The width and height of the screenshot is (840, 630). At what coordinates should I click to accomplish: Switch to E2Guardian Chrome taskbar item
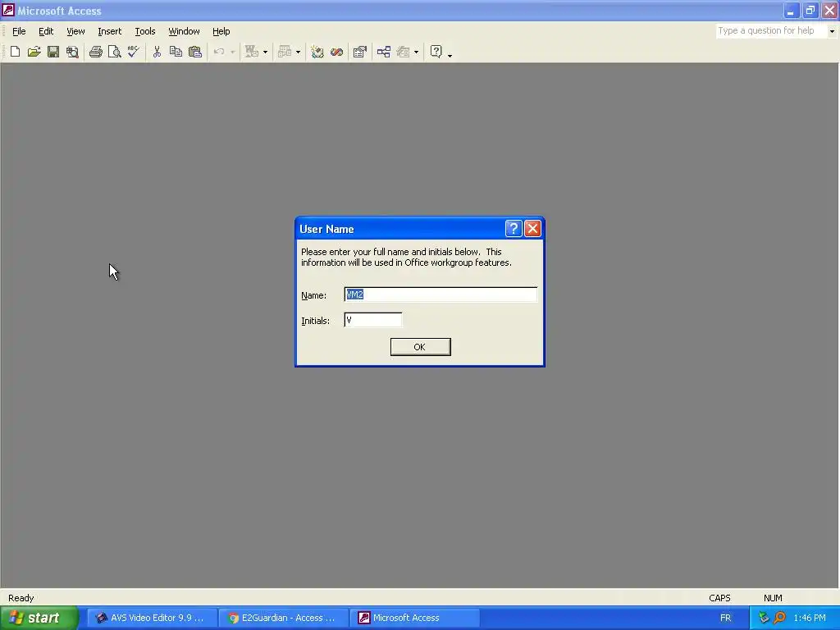(x=283, y=618)
